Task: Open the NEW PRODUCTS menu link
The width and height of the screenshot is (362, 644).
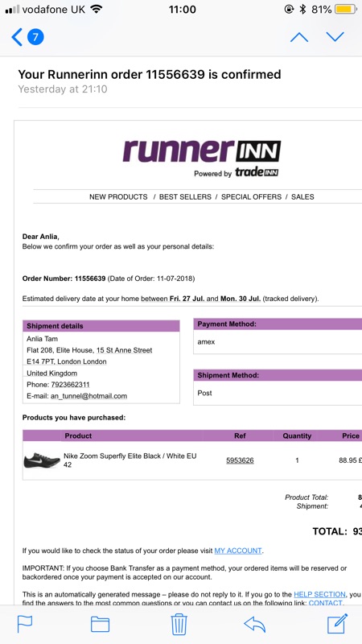Action: (x=118, y=196)
